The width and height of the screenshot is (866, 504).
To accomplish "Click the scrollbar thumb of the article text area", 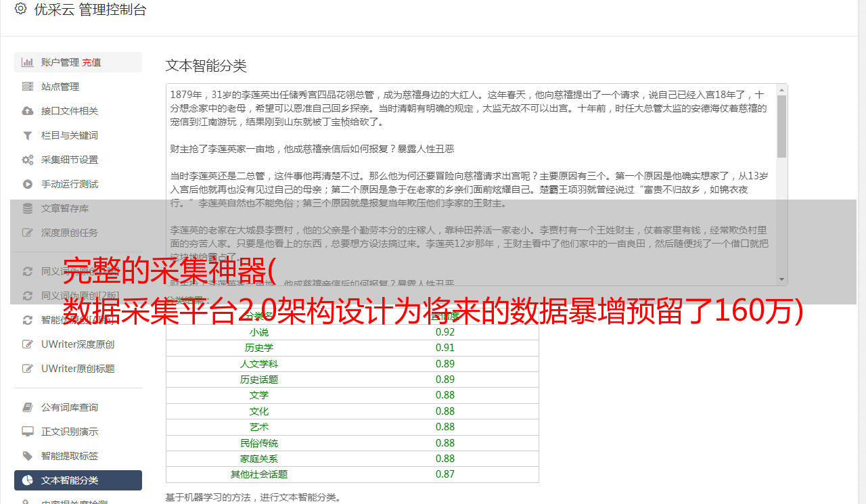I will 781,126.
